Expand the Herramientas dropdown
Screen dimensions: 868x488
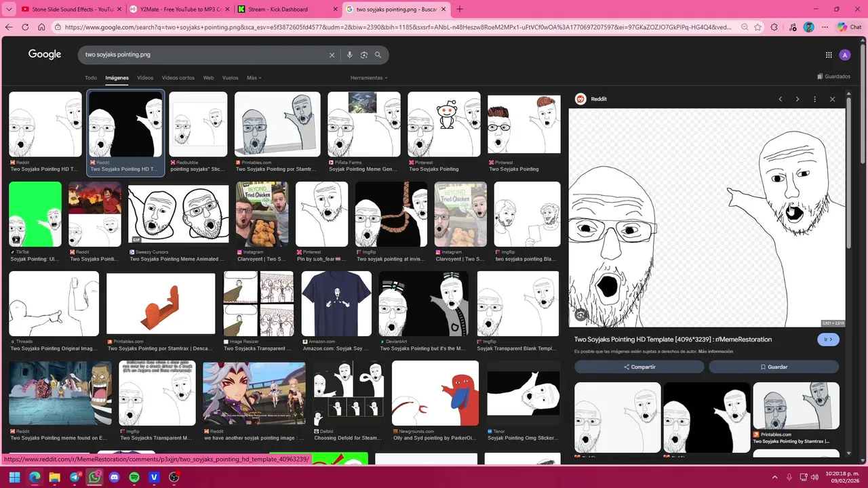[x=369, y=78]
